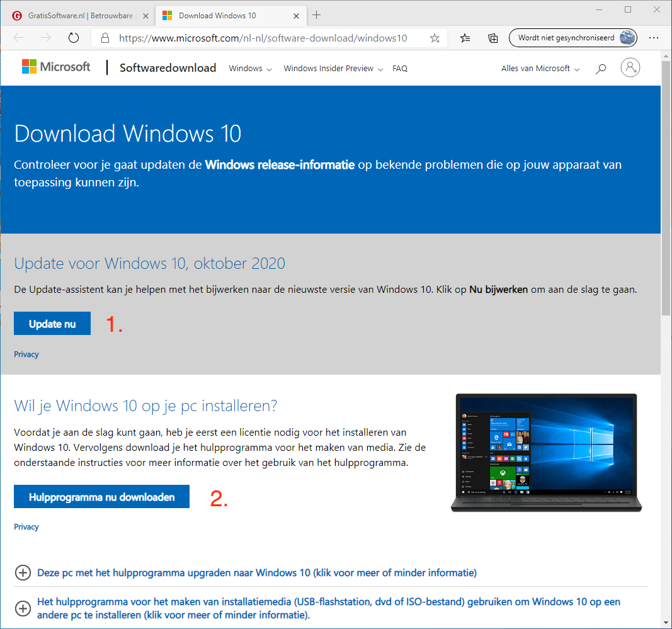The image size is (672, 629).
Task: Click the Microsoft logo
Action: pos(56,67)
